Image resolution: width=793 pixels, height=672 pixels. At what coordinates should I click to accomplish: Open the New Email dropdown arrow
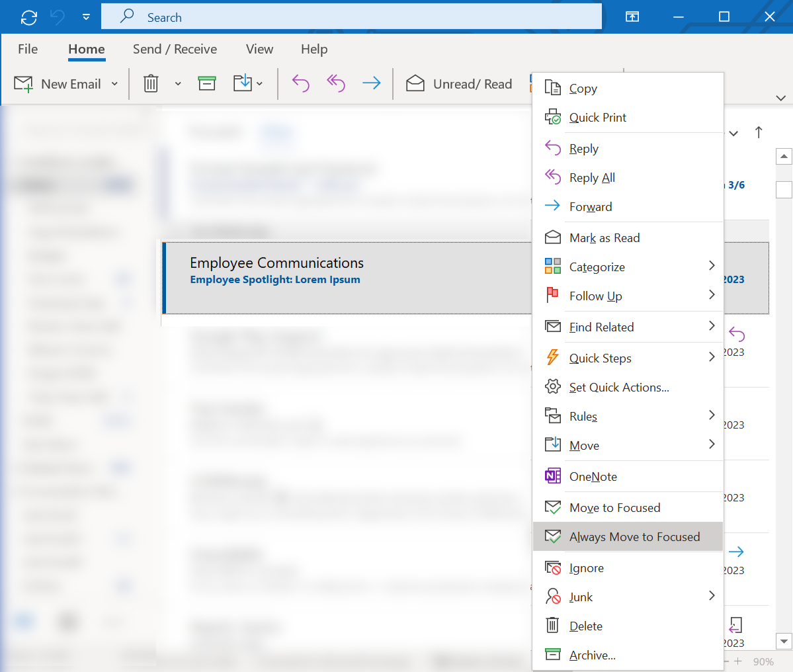point(114,84)
